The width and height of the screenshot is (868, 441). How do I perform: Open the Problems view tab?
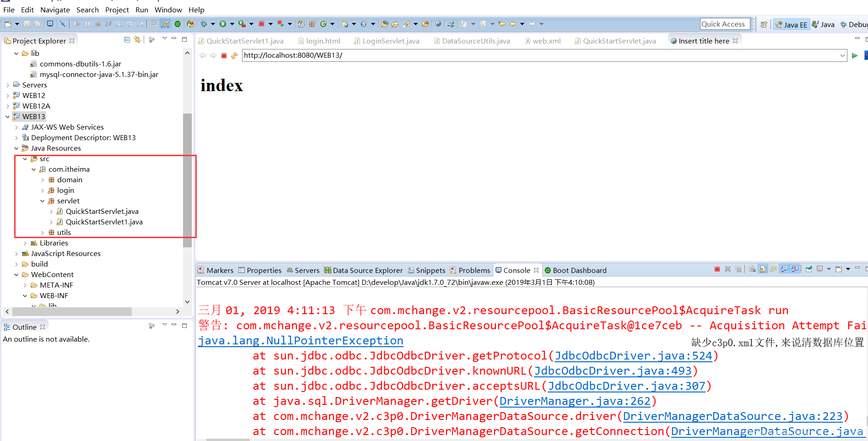(470, 271)
